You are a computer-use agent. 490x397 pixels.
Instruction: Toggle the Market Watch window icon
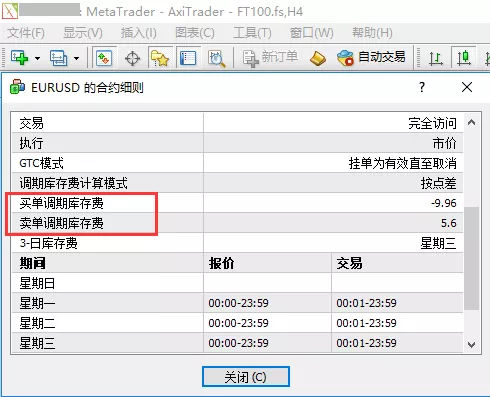point(104,58)
